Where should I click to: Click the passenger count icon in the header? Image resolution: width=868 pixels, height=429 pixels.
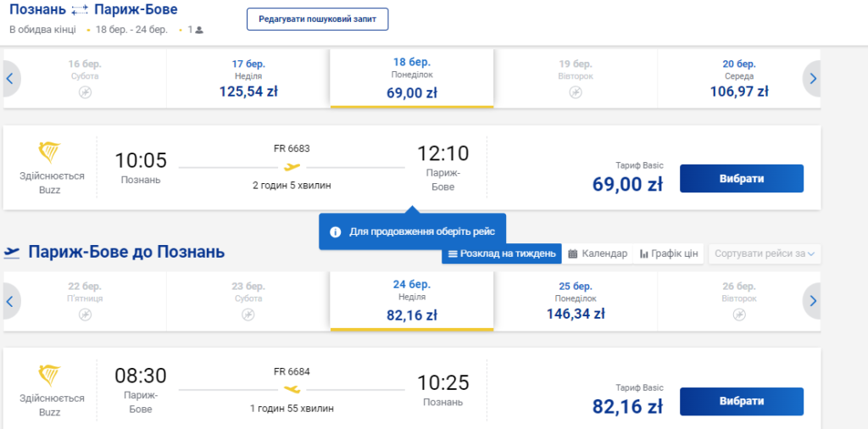point(199,31)
